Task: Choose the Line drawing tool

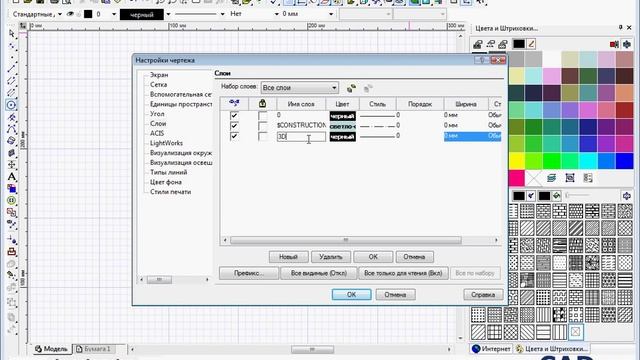Action: [x=11, y=69]
